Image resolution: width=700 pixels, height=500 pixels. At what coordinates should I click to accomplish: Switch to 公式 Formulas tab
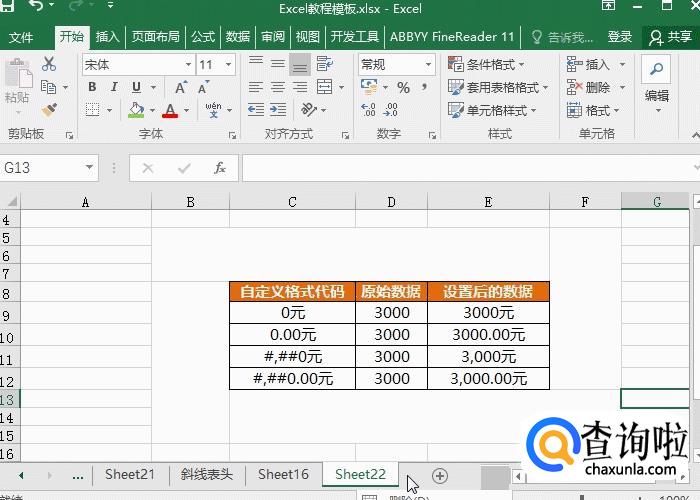[x=203, y=37]
